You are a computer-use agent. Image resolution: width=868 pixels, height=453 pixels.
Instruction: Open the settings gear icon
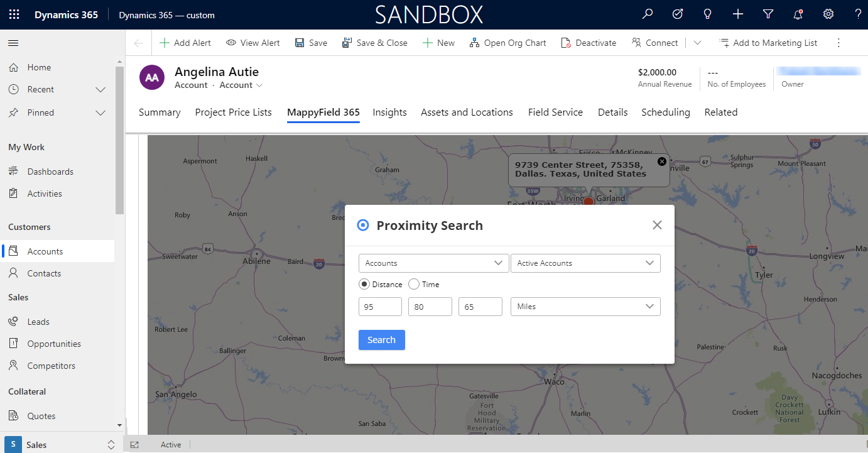[828, 14]
